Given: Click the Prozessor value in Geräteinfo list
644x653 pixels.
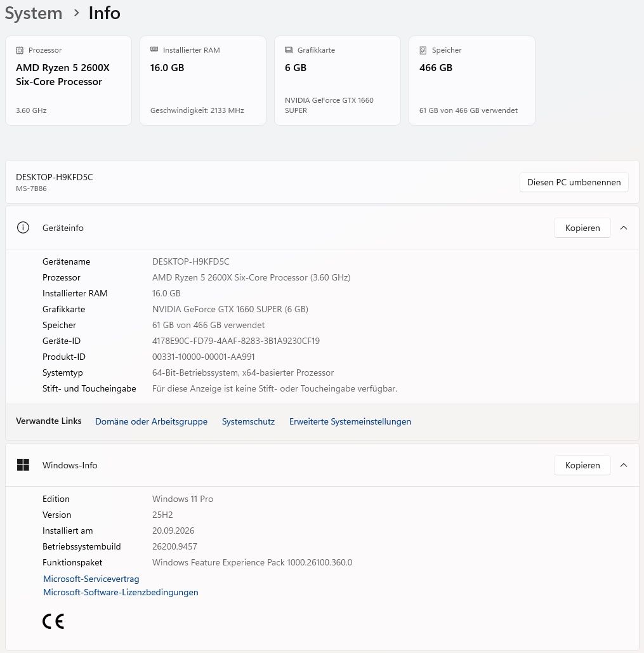Looking at the screenshot, I should 251,277.
